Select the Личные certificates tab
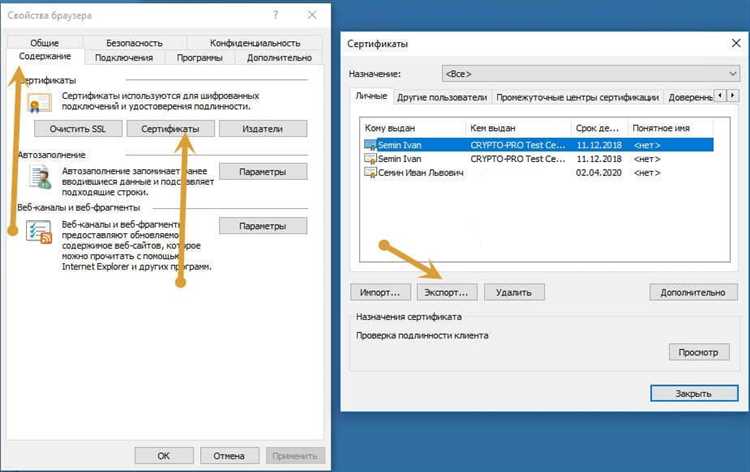750x472 pixels. [x=371, y=96]
